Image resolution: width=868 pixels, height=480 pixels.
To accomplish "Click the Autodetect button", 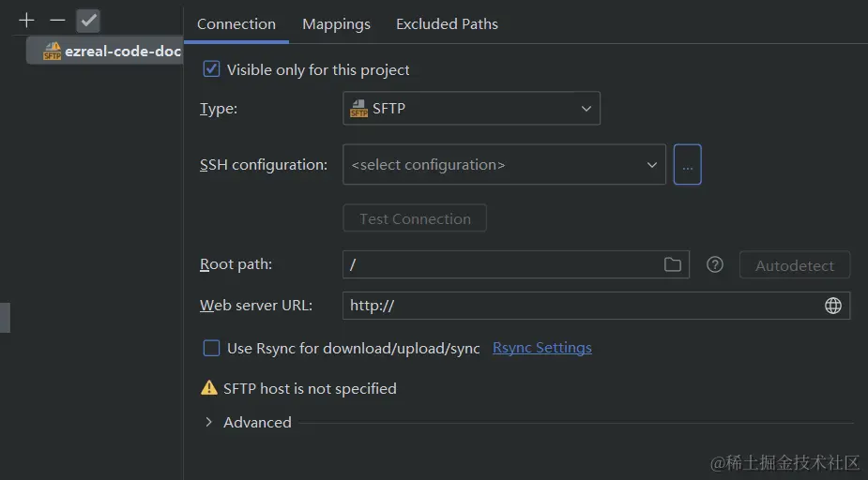I will coord(794,265).
